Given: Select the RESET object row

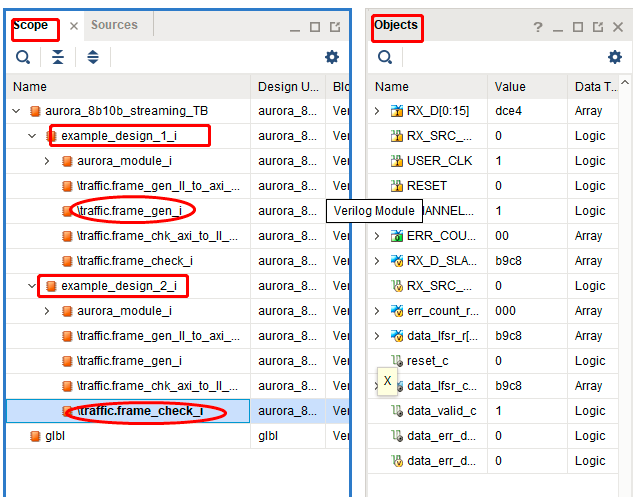Looking at the screenshot, I should tap(493, 186).
